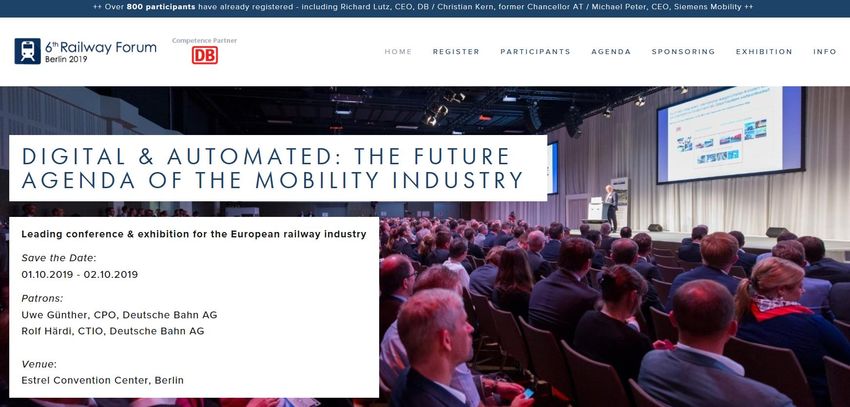
Task: Click the "800 participants" text in top banner
Action: coord(161,7)
